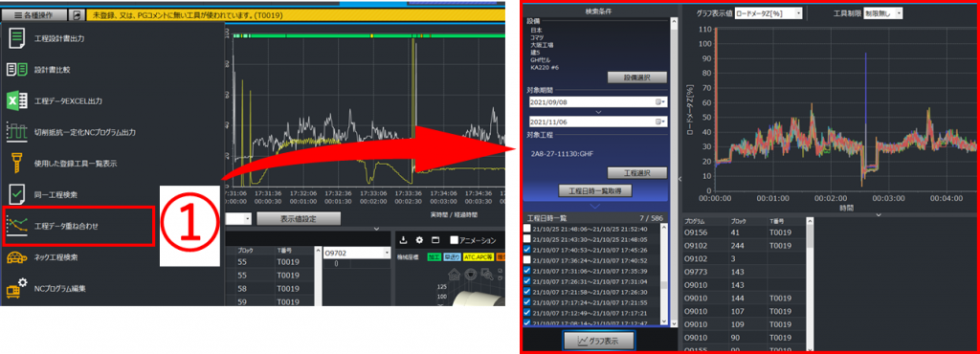This screenshot has height=354, width=980.
Task: Select 切削抵抗一定化NCプログラム出力 waveform icon
Action: click(16, 132)
